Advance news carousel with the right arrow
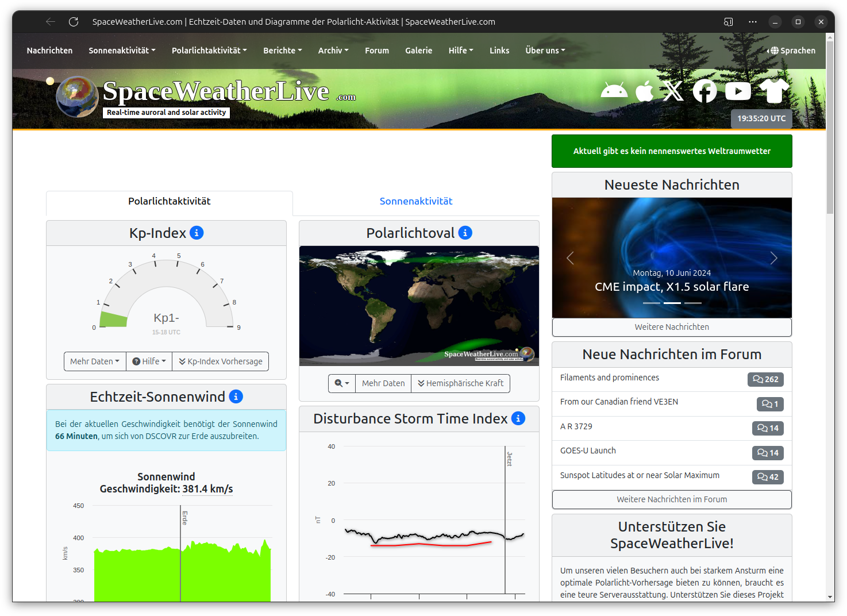Image resolution: width=847 pixels, height=616 pixels. (773, 258)
